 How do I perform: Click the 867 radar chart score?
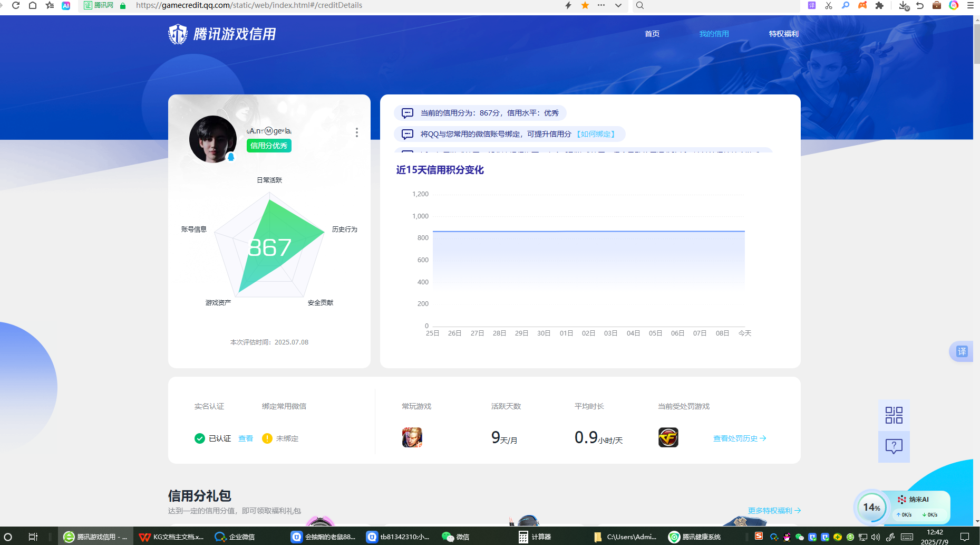(269, 247)
